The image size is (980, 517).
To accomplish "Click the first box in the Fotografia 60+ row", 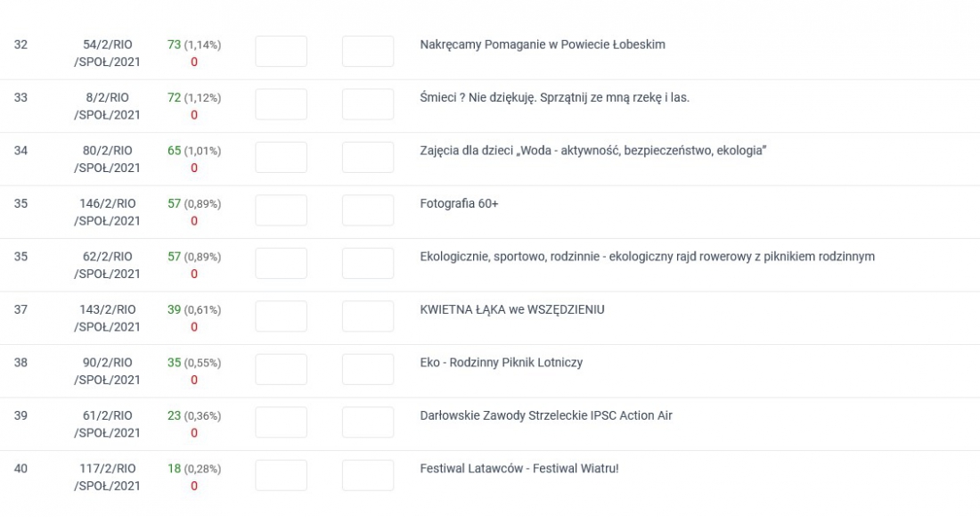I will (x=281, y=210).
